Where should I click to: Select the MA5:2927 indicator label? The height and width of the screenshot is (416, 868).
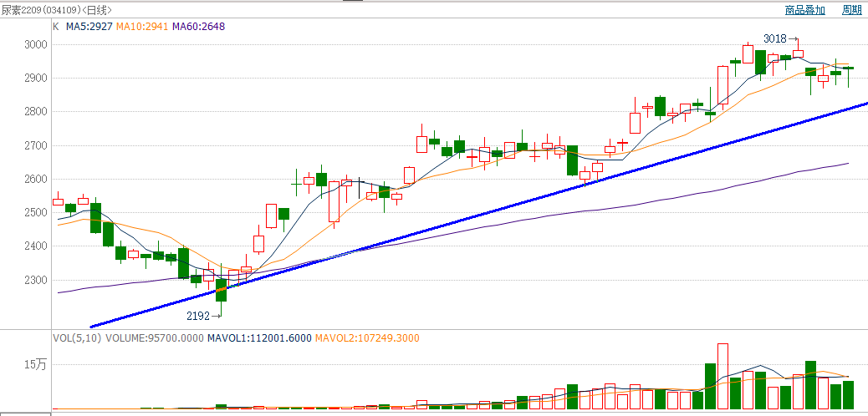(x=89, y=27)
